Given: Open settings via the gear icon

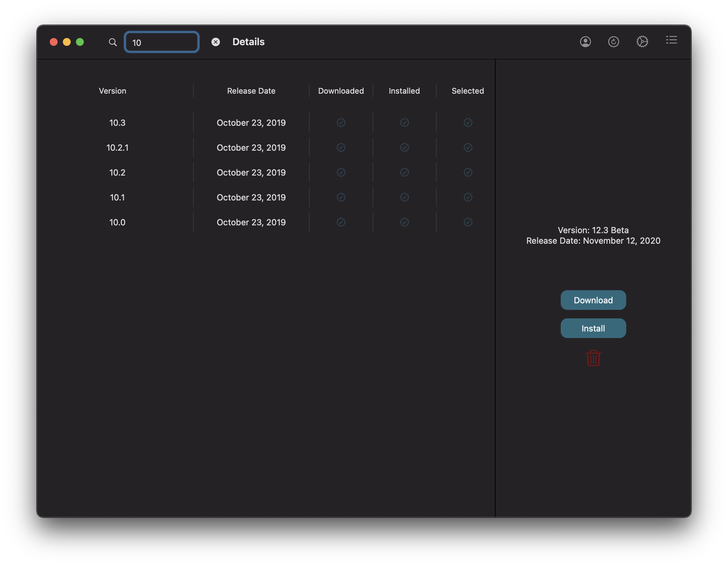Looking at the screenshot, I should 642,42.
